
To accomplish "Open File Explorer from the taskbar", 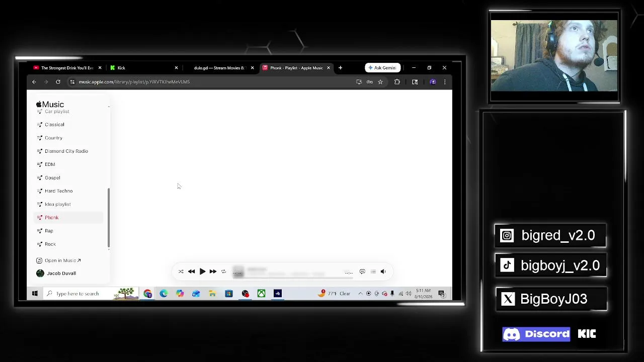I will pos(212,294).
